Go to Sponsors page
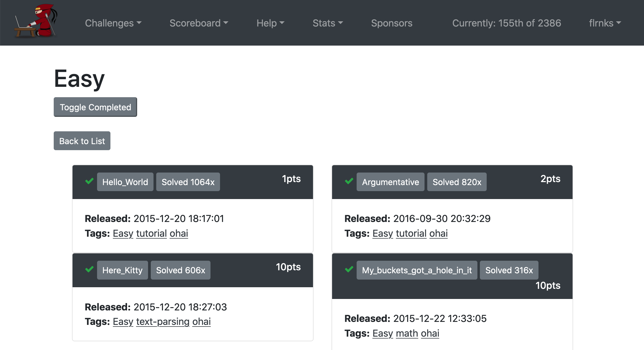The height and width of the screenshot is (350, 644). (392, 23)
